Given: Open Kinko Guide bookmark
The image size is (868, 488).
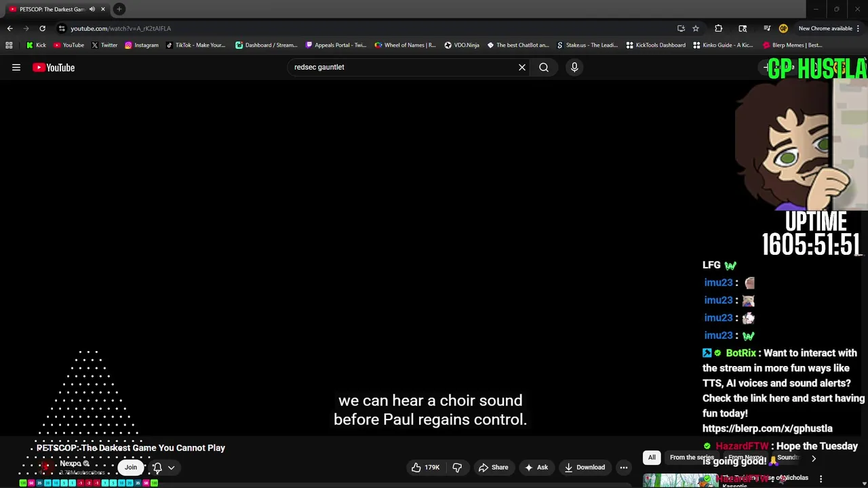Looking at the screenshot, I should tap(723, 45).
